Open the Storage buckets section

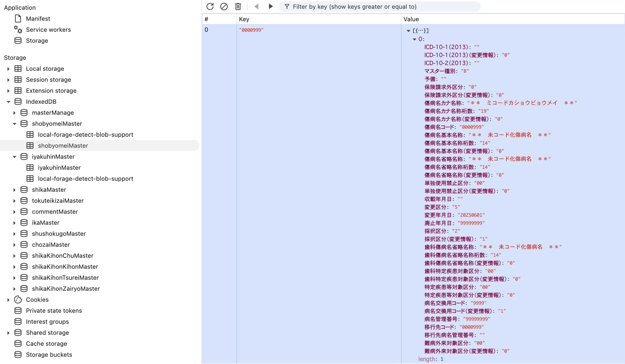pos(49,354)
